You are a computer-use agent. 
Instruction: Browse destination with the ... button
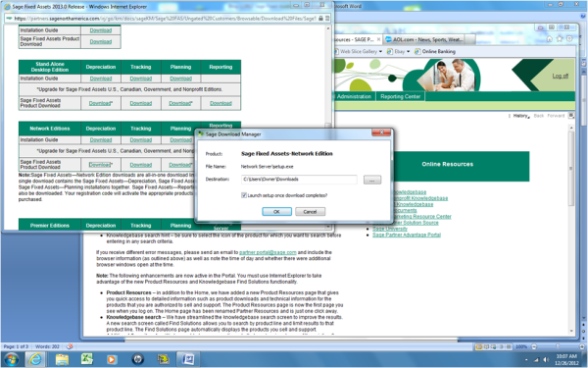372,180
